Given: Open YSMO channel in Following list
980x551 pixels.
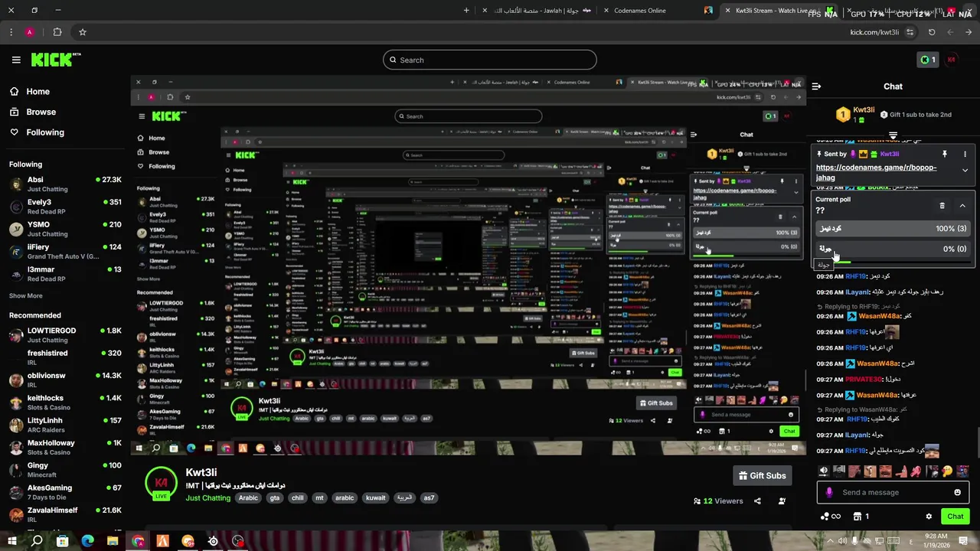Looking at the screenshot, I should 65,229.
